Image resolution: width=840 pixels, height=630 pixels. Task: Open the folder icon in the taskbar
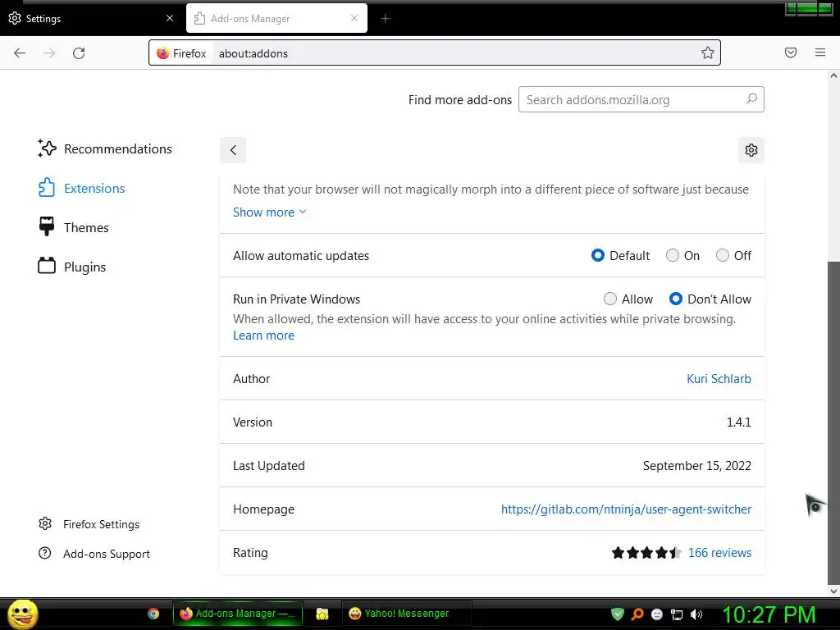(322, 614)
